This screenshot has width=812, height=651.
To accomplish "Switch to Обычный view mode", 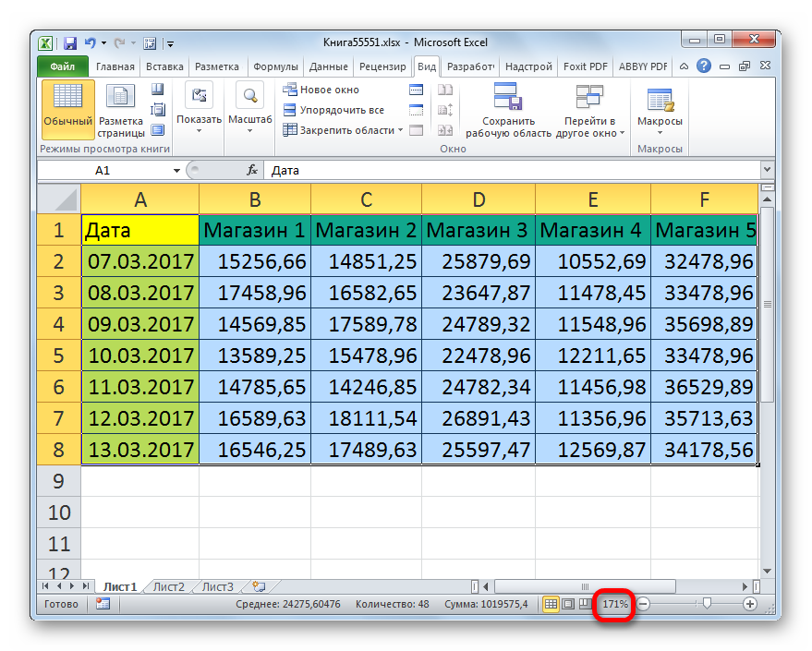I will [67, 109].
